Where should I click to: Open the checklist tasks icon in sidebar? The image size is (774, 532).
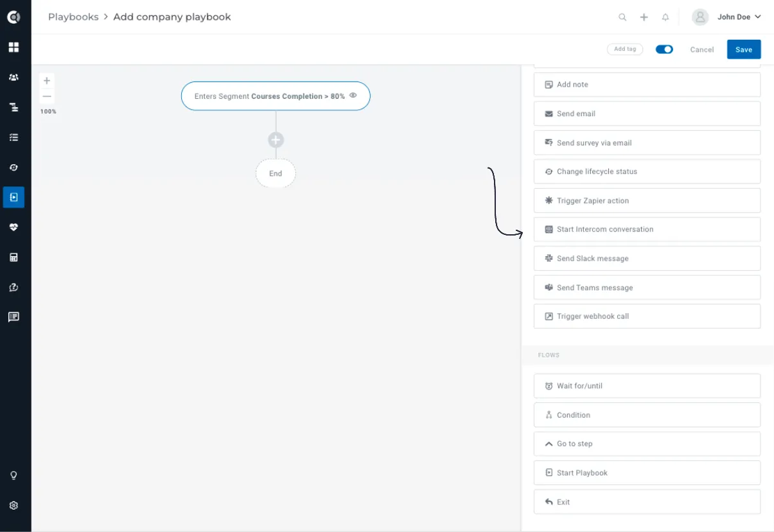point(13,137)
